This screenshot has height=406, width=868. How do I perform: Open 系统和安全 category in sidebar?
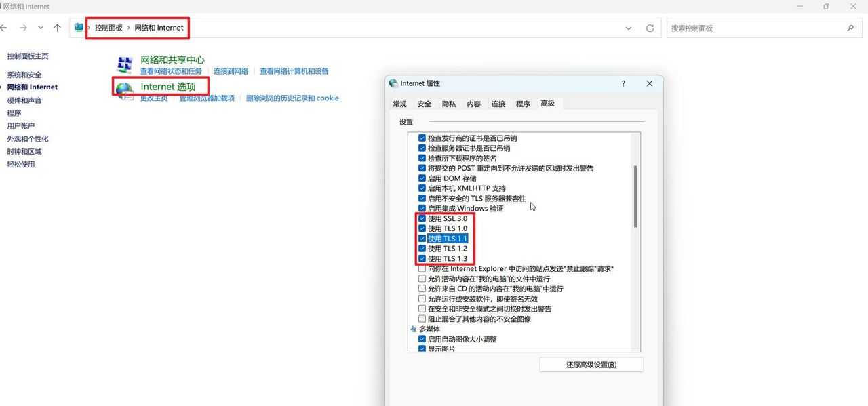(24, 75)
